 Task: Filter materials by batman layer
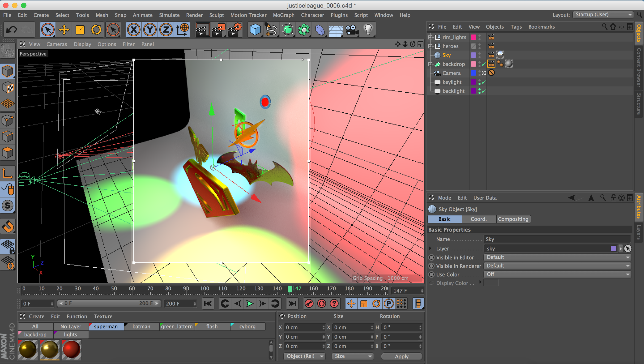tap(141, 327)
